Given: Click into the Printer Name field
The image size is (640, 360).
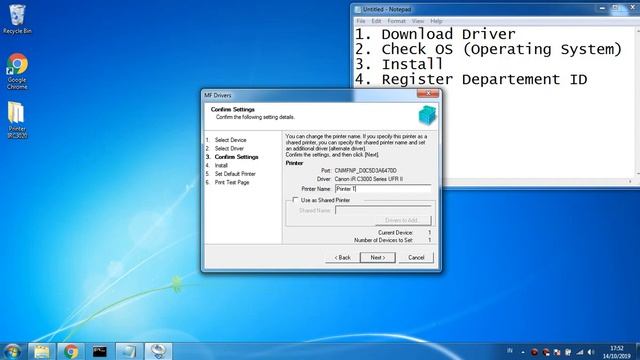Looking at the screenshot, I should tap(383, 189).
